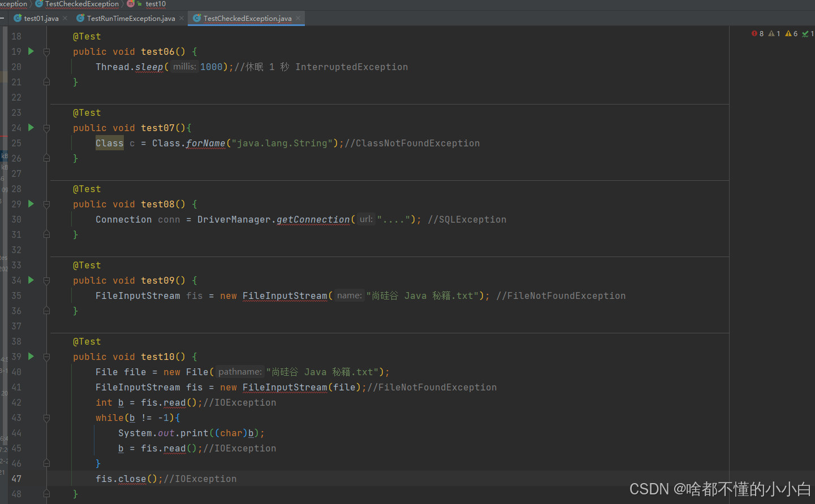Viewport: 815px width, 504px height.
Task: Close the test01.java tab
Action: pyautogui.click(x=65, y=18)
